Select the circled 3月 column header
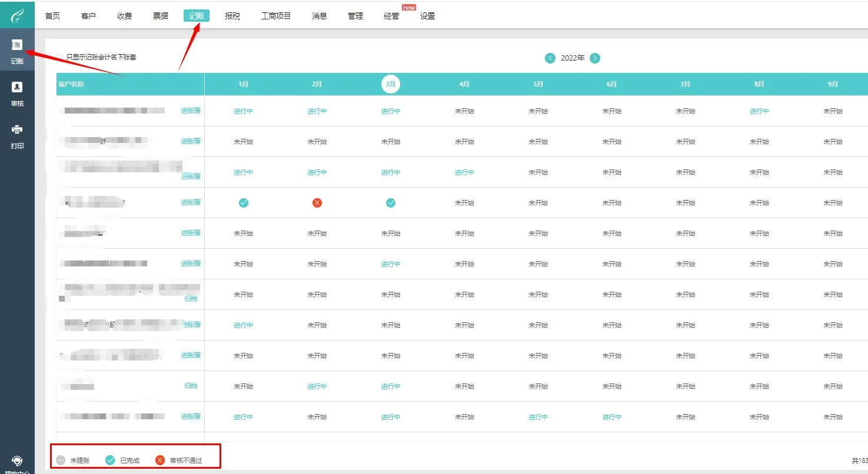Screen dimensions: 868x474 click(391, 84)
